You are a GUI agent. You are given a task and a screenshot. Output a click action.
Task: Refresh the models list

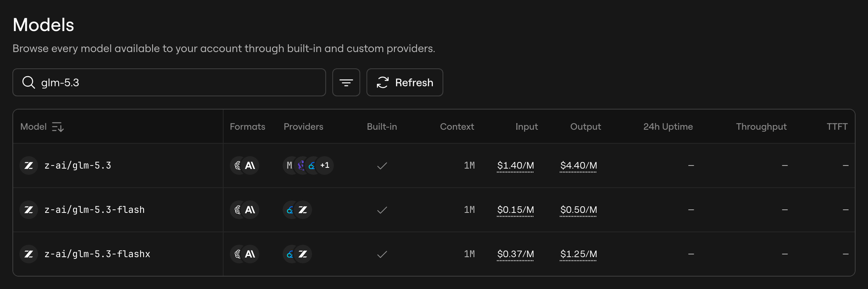[405, 82]
